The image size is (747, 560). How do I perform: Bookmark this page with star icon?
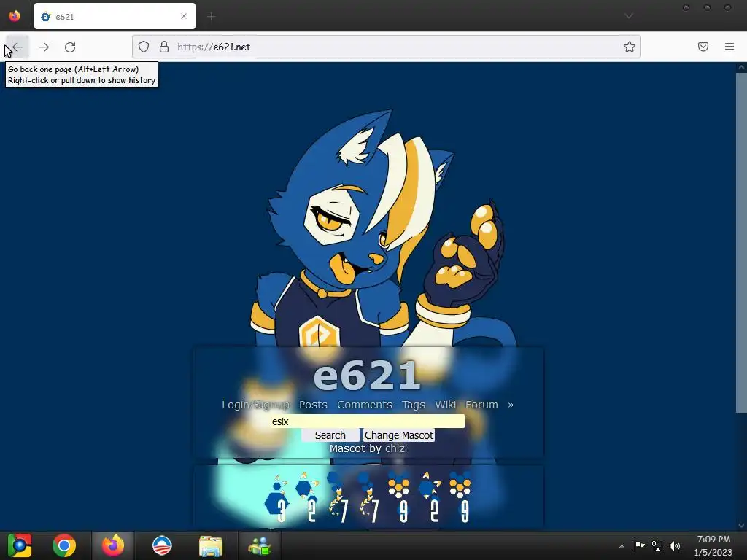(x=630, y=47)
